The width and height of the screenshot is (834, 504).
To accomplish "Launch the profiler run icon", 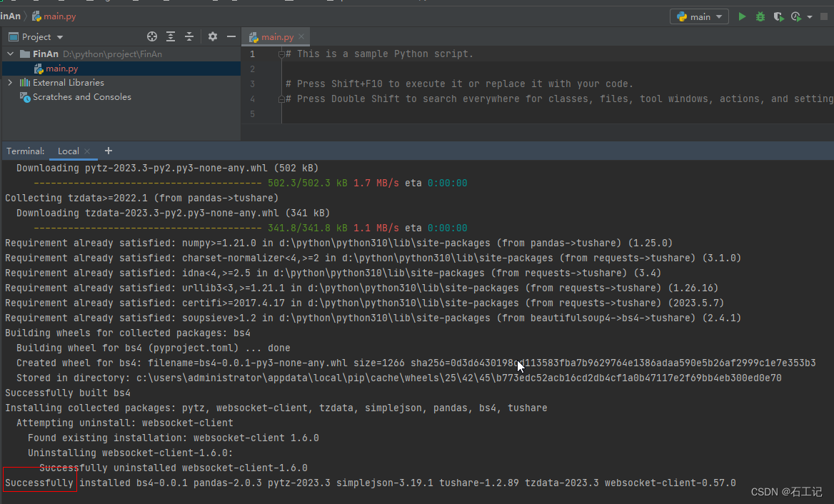I will tap(796, 16).
